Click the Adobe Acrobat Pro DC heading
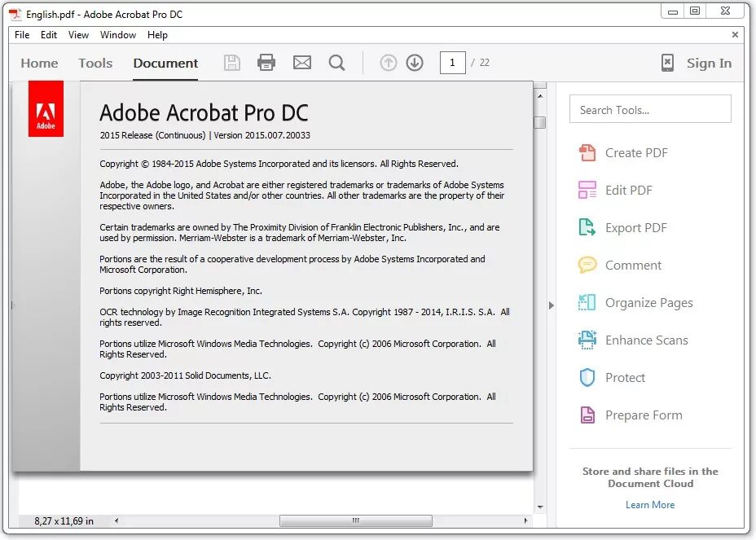The image size is (756, 540). [x=204, y=113]
